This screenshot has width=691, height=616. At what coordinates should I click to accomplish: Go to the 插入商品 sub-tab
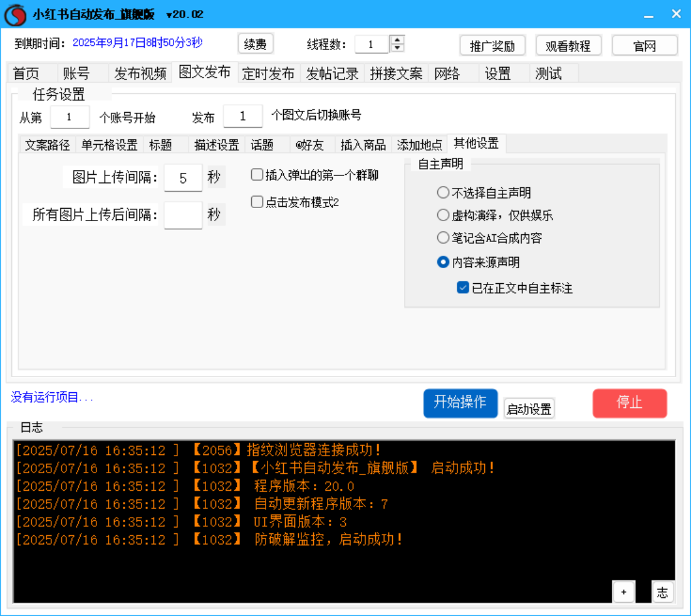point(363,145)
